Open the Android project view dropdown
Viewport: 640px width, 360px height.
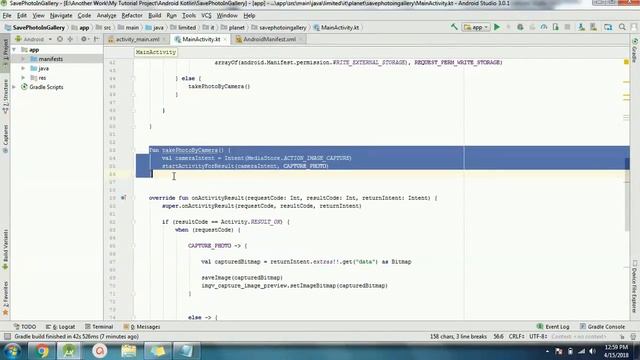[33, 39]
